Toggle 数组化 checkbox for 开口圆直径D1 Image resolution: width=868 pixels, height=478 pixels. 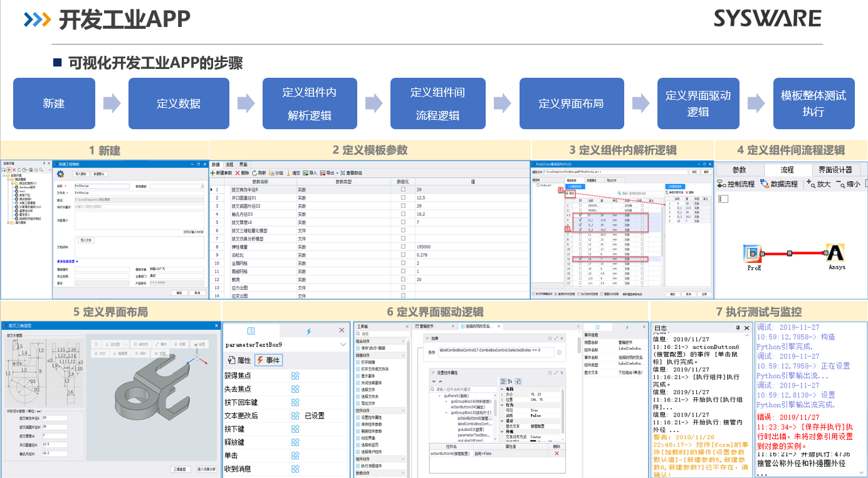pyautogui.click(x=402, y=198)
